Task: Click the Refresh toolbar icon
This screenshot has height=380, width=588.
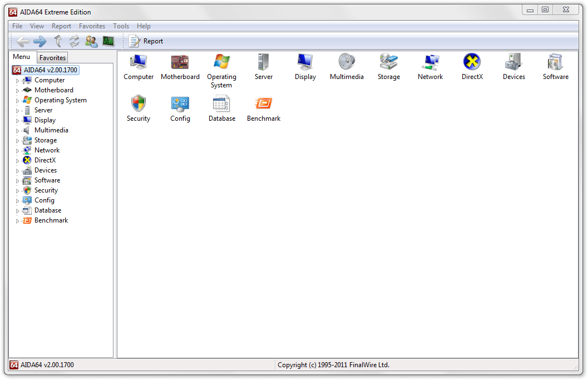Action: pyautogui.click(x=74, y=41)
